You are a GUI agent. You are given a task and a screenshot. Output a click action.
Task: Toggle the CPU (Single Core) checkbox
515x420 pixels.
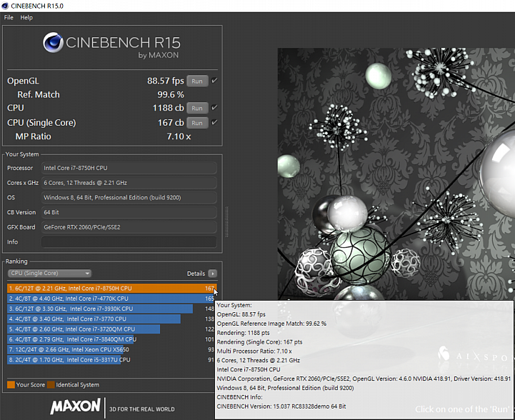(214, 122)
